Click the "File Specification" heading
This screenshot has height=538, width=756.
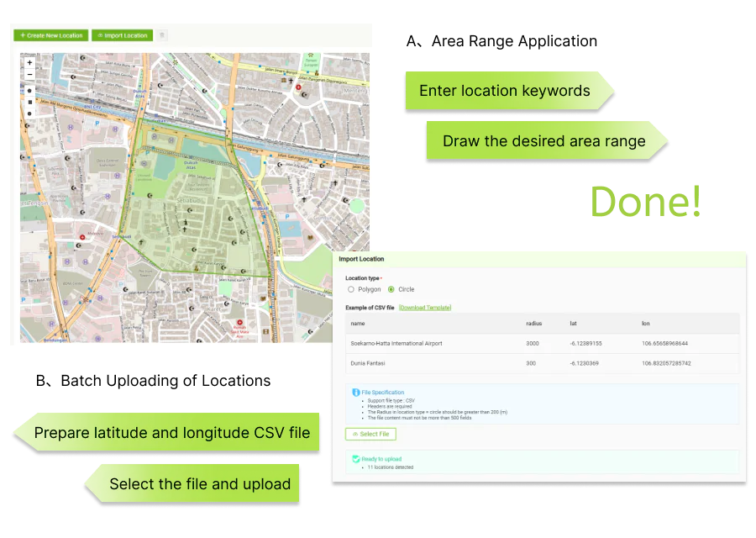click(x=383, y=393)
